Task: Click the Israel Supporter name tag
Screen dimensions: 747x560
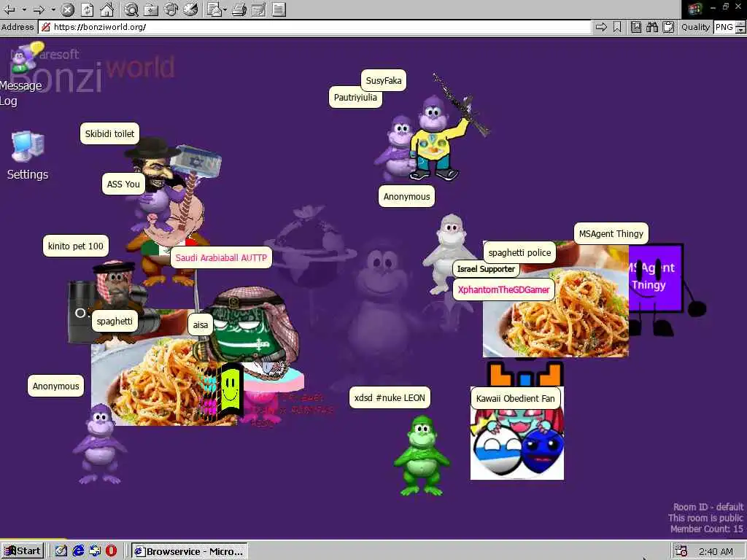Action: click(x=486, y=269)
